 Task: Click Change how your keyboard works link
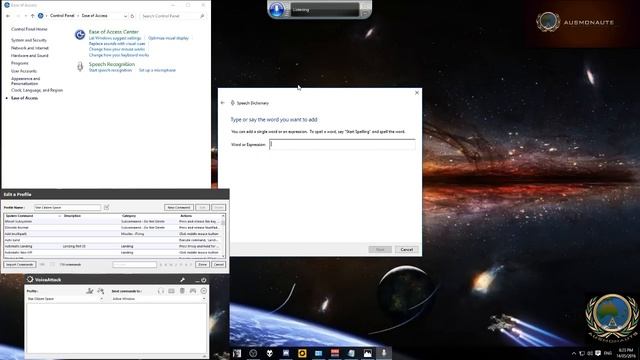pyautogui.click(x=119, y=55)
